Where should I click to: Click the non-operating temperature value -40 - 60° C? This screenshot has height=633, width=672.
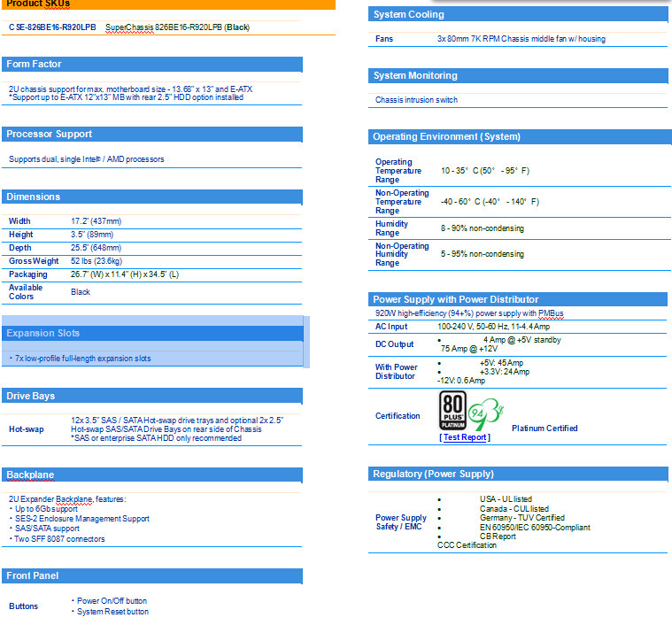tap(490, 202)
